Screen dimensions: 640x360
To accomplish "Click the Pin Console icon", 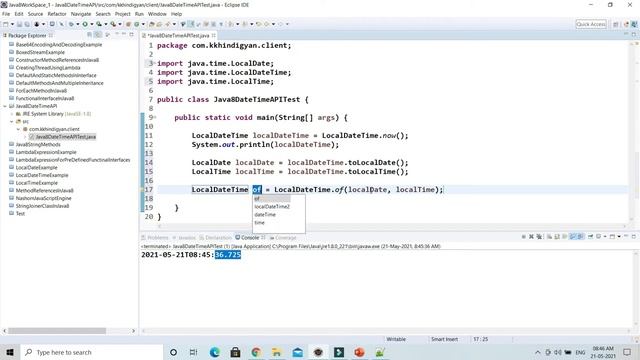I will tap(590, 236).
